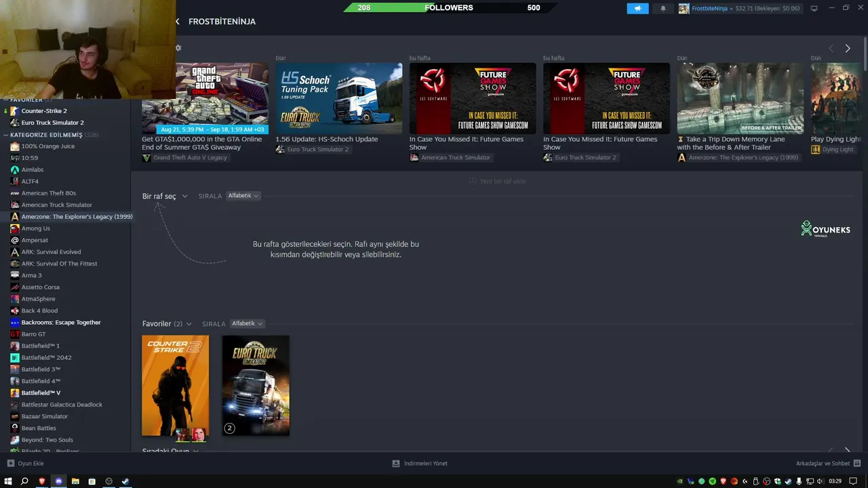Select 100% Orange Juice in library list
The height and width of the screenshot is (488, 868).
pos(48,146)
